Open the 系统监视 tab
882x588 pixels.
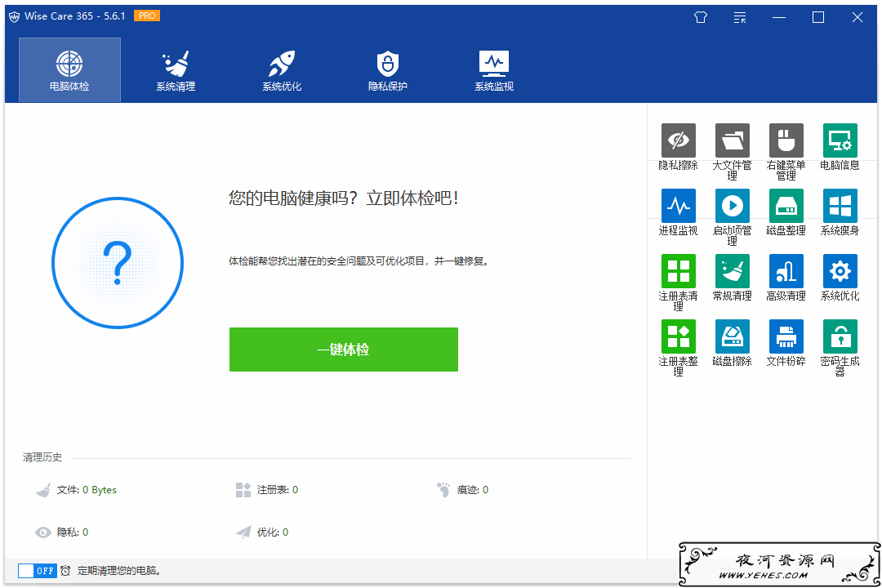point(494,70)
